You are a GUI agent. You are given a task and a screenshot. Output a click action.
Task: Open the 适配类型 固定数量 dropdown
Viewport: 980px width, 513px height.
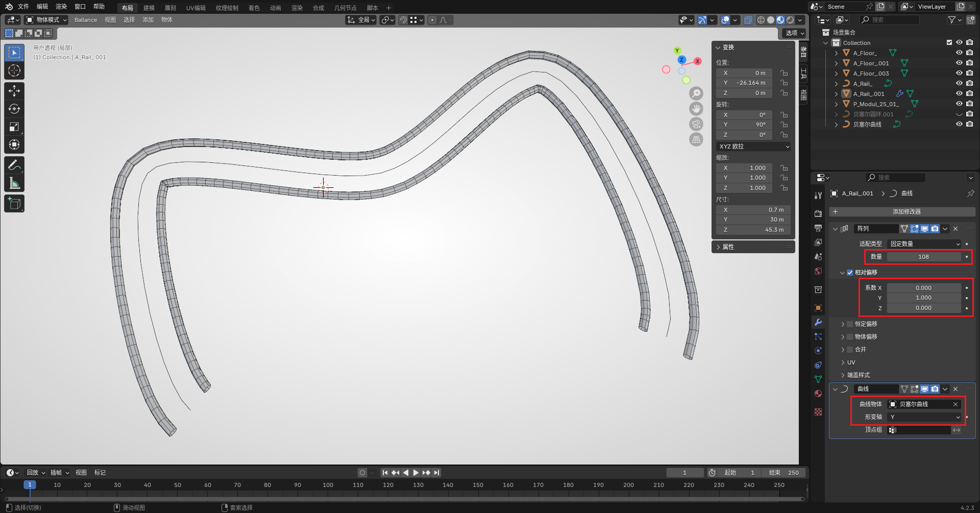(x=924, y=244)
